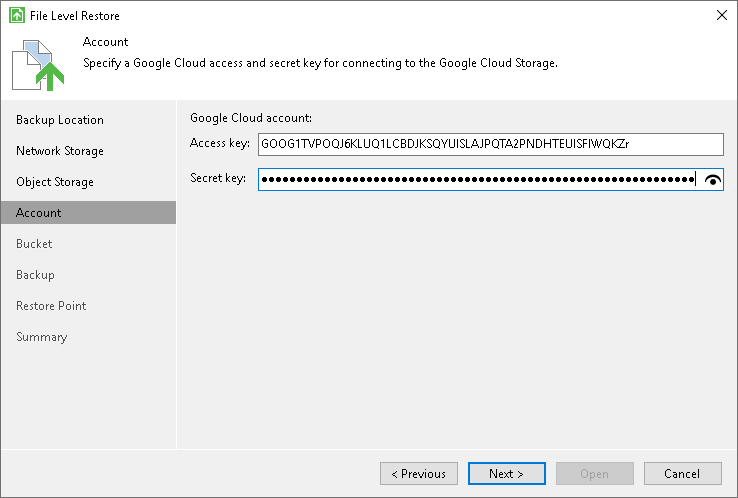
Task: Click the 'Secret key:' label
Action: click(218, 178)
